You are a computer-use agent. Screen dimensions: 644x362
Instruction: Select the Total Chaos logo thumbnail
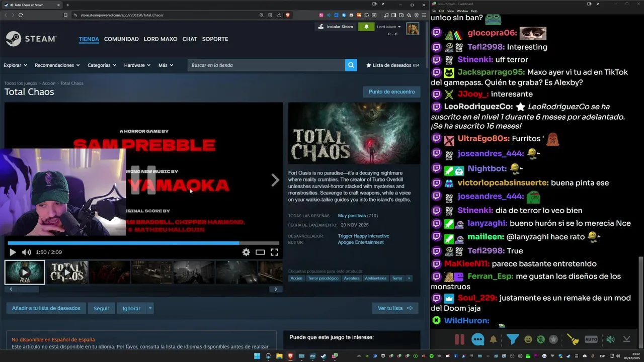point(67,272)
